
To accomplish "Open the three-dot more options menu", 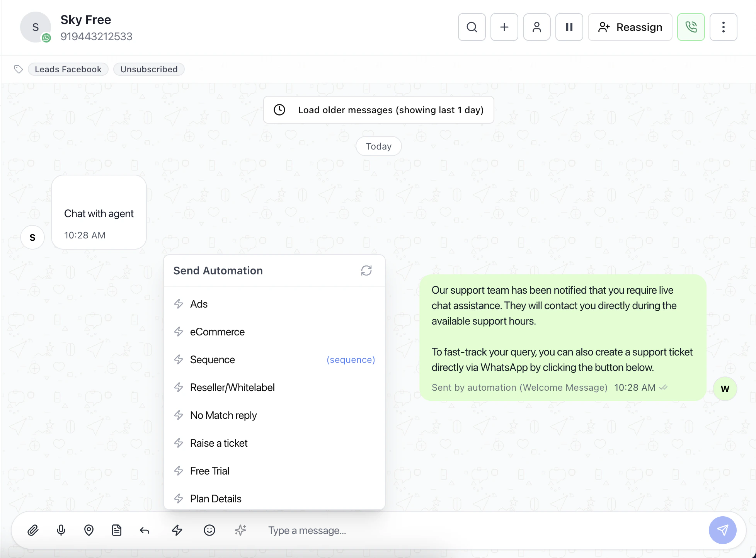I will pos(723,27).
